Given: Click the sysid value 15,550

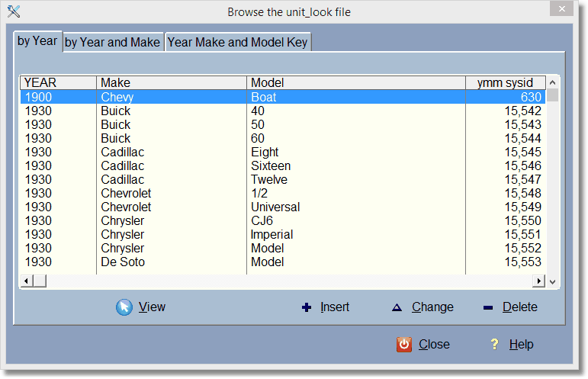Looking at the screenshot, I should point(522,221).
